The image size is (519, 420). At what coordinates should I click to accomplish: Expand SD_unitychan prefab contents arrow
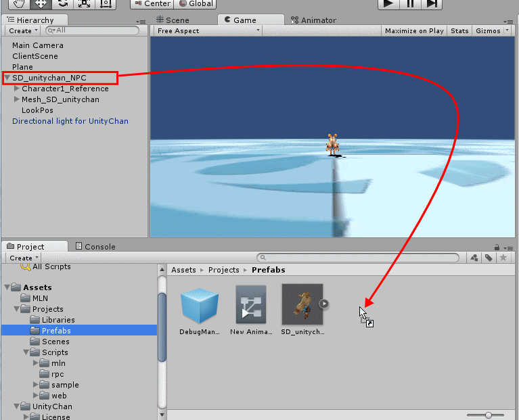coord(324,304)
